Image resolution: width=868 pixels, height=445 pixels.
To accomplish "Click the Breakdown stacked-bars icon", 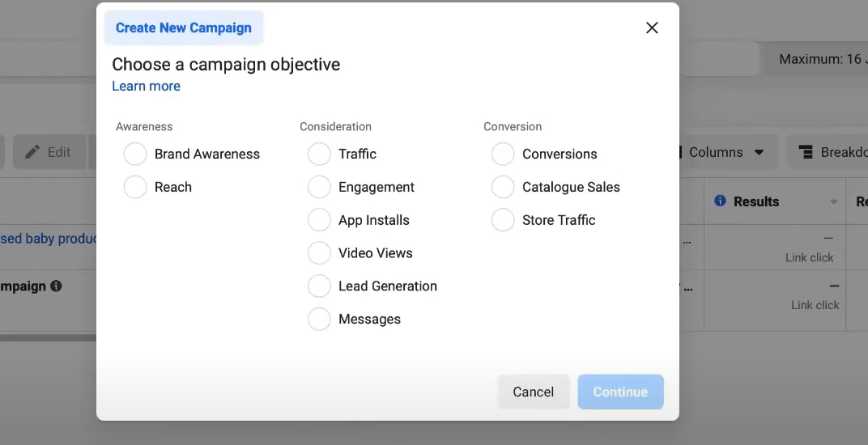I will click(x=806, y=152).
